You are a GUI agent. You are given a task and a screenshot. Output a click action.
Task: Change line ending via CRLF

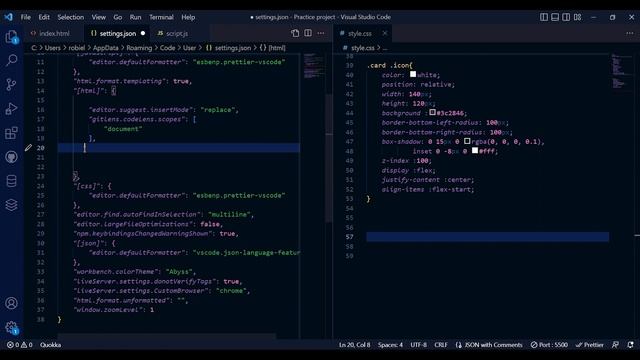tap(441, 345)
